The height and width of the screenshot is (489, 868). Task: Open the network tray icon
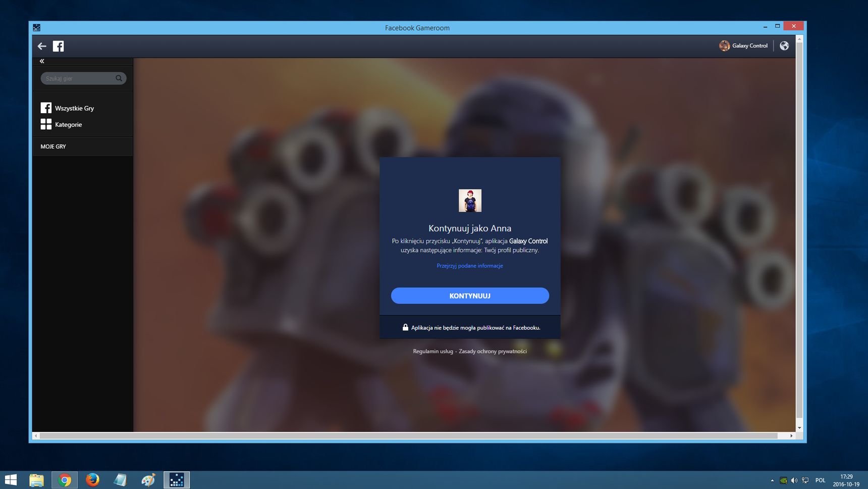805,480
